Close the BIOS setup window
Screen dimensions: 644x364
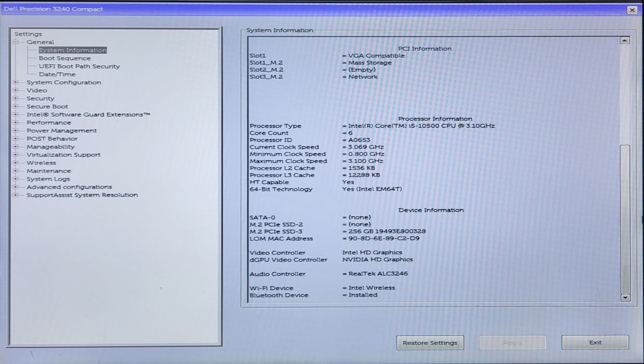pyautogui.click(x=632, y=10)
